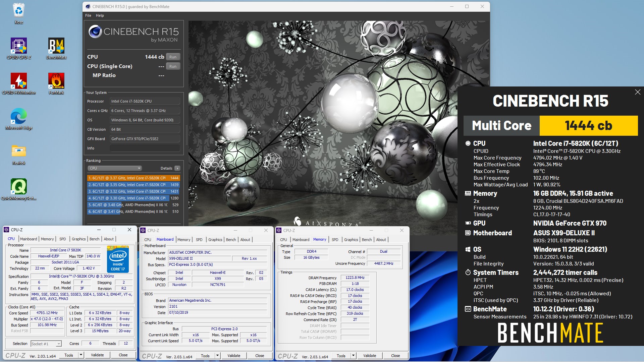Screen dimensions: 644x362
Task: Click the DRAM Frequency value 1223.8 MHz
Action: click(355, 278)
